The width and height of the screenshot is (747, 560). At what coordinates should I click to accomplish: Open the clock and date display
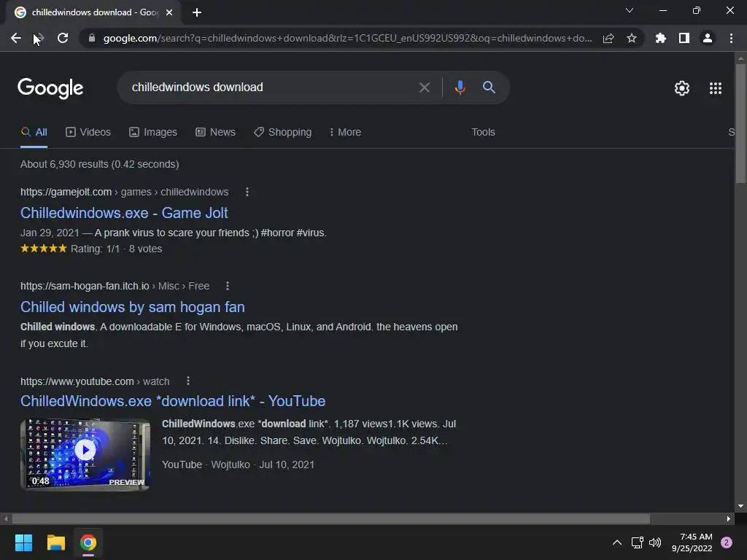pyautogui.click(x=692, y=542)
